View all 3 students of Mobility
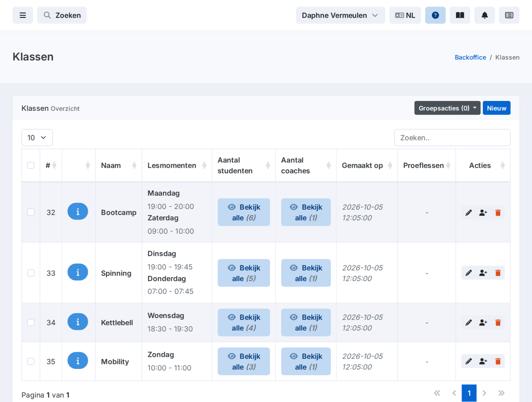The height and width of the screenshot is (402, 532). (244, 361)
